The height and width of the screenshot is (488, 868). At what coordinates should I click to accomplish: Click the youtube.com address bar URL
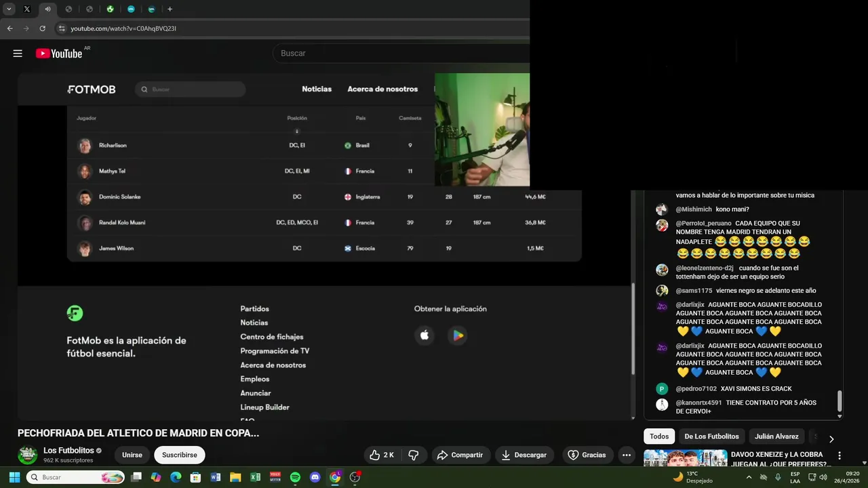(123, 28)
